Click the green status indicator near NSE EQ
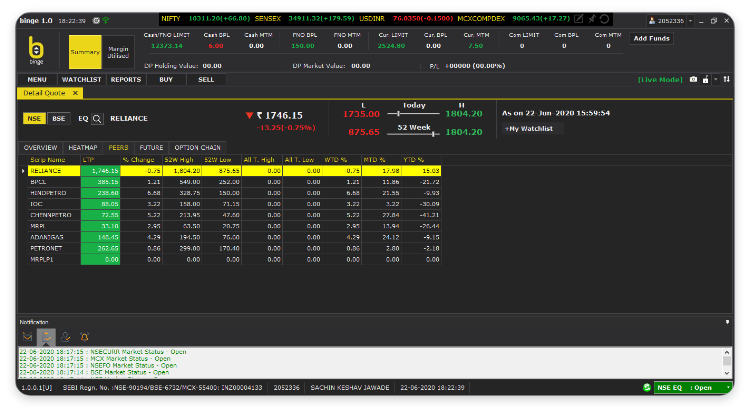Screen dimensions: 750x414 647,387
